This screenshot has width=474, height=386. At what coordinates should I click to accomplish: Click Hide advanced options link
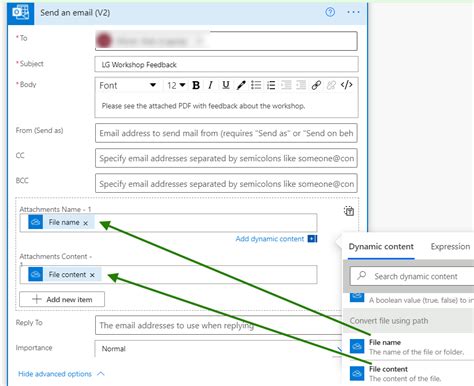point(55,374)
